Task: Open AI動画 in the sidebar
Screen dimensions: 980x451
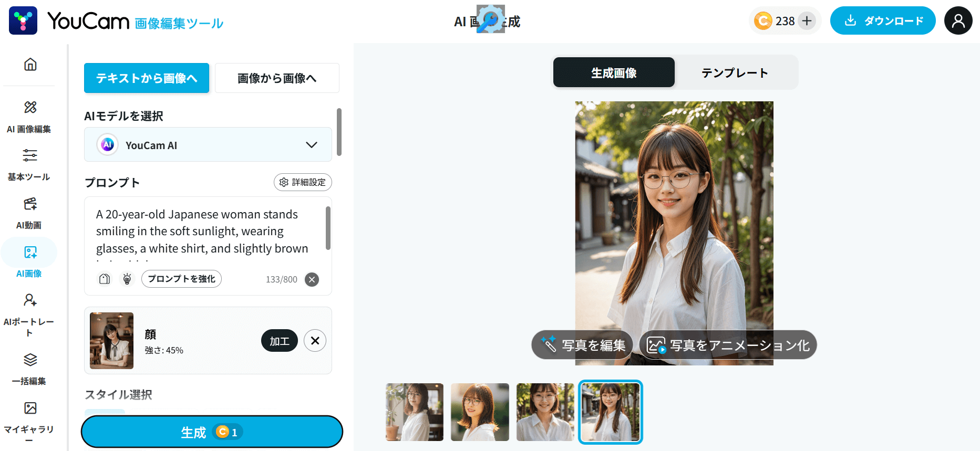Action: (29, 213)
